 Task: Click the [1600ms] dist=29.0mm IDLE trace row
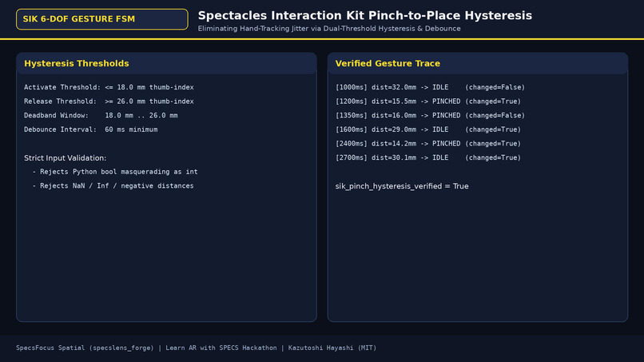(x=428, y=129)
